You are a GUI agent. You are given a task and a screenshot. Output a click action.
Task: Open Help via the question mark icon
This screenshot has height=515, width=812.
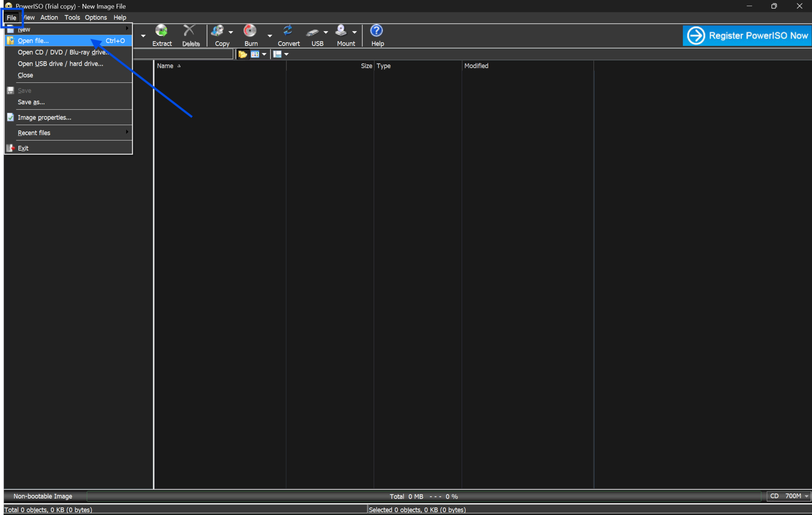click(x=377, y=31)
